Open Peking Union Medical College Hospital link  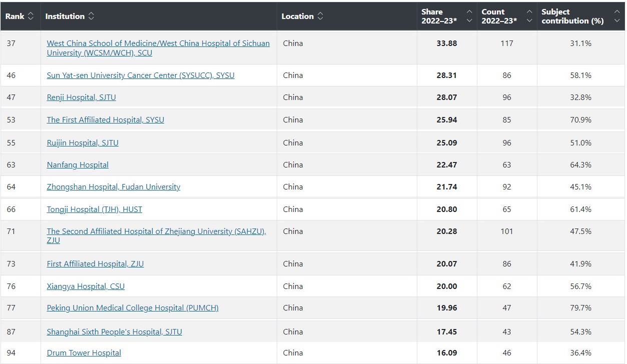(x=133, y=308)
